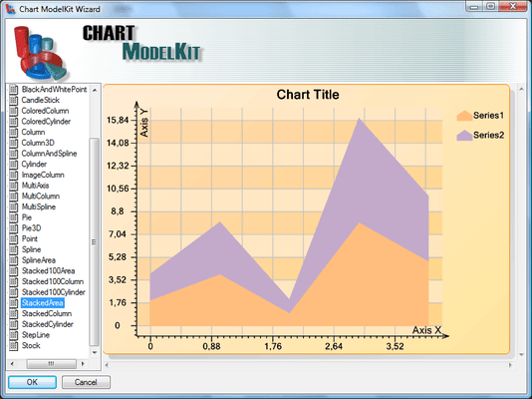Click the list horizontal scroll-left arrow
The height and width of the screenshot is (399, 532).
12,364
